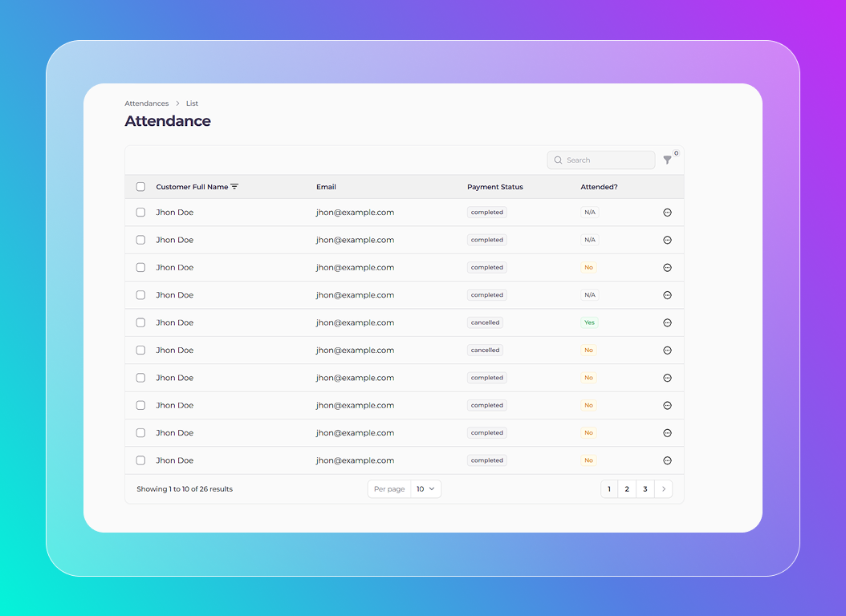Check the first row's checkbox
The width and height of the screenshot is (846, 616).
pos(140,213)
